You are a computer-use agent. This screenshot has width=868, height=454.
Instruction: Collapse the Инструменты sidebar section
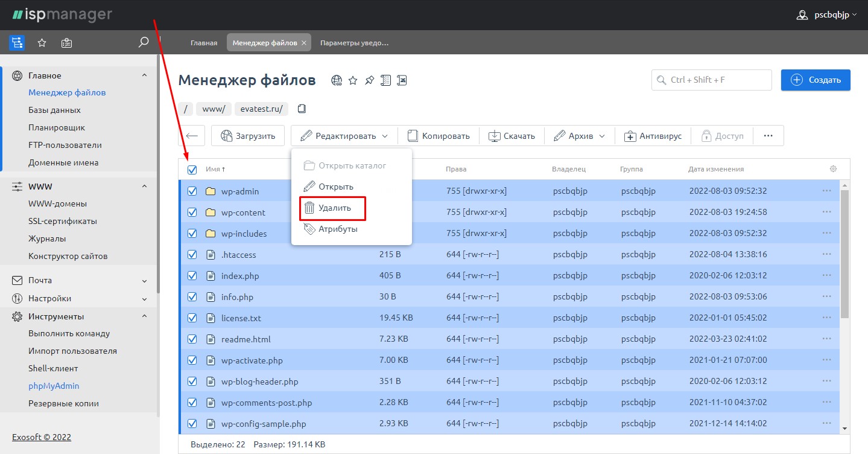pyautogui.click(x=144, y=316)
